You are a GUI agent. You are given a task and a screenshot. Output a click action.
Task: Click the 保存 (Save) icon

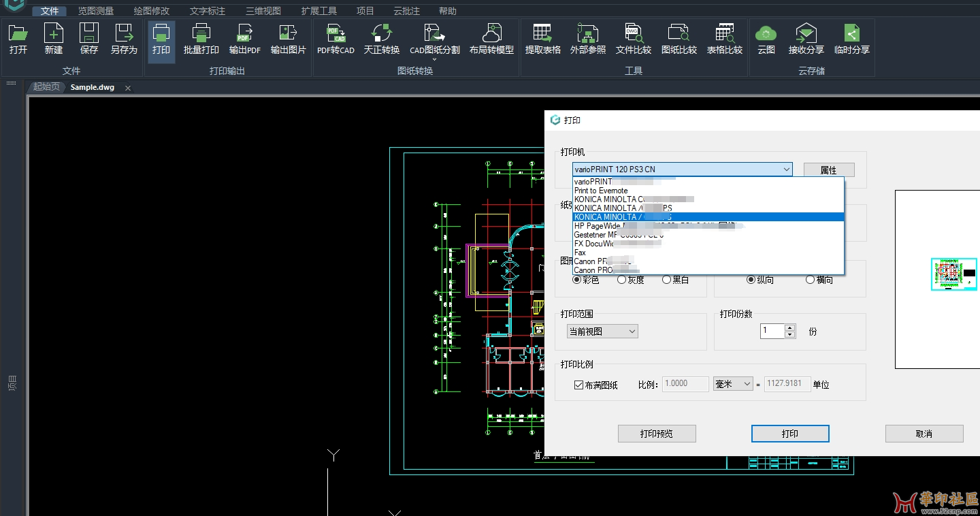pyautogui.click(x=89, y=33)
